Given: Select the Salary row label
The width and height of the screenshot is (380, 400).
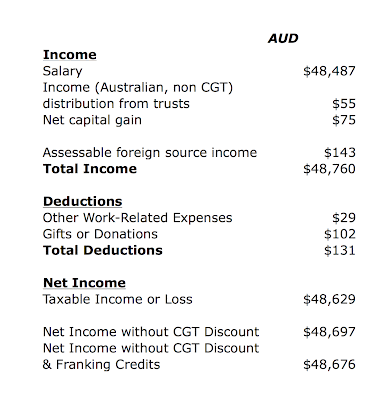Looking at the screenshot, I should click(63, 71).
